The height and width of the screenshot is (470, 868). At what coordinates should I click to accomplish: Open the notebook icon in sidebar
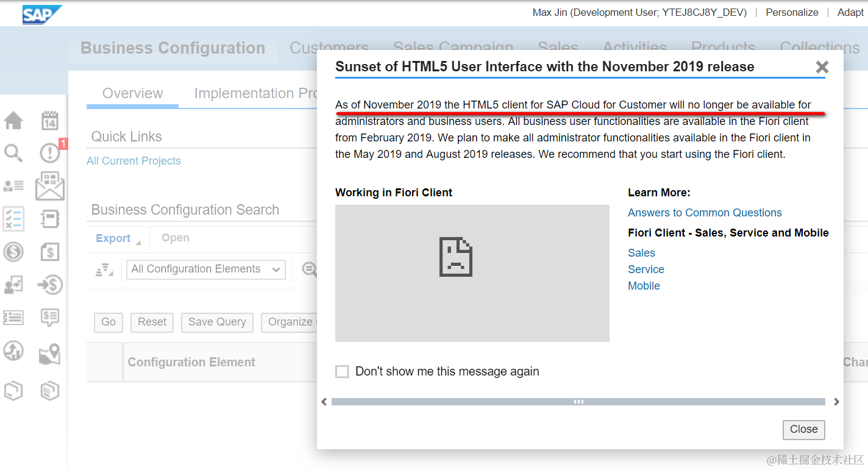(50, 218)
